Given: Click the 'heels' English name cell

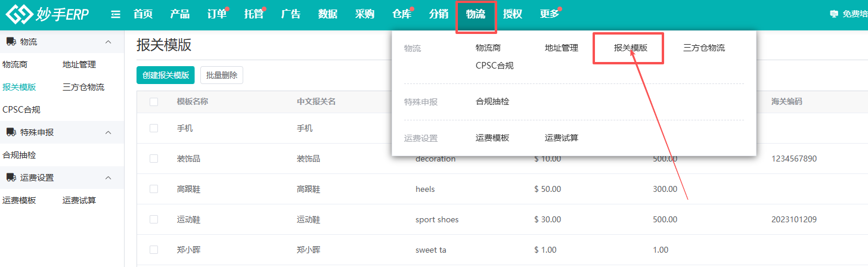Looking at the screenshot, I should pos(425,189).
